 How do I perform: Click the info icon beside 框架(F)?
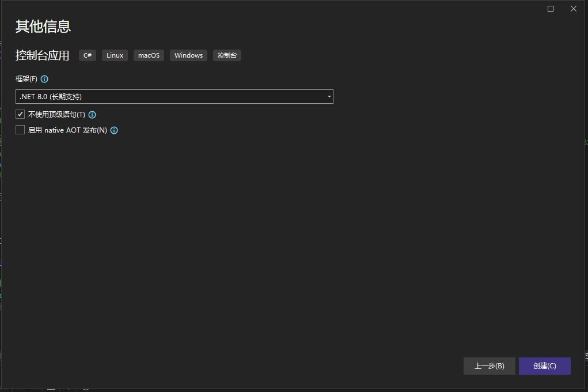click(45, 79)
